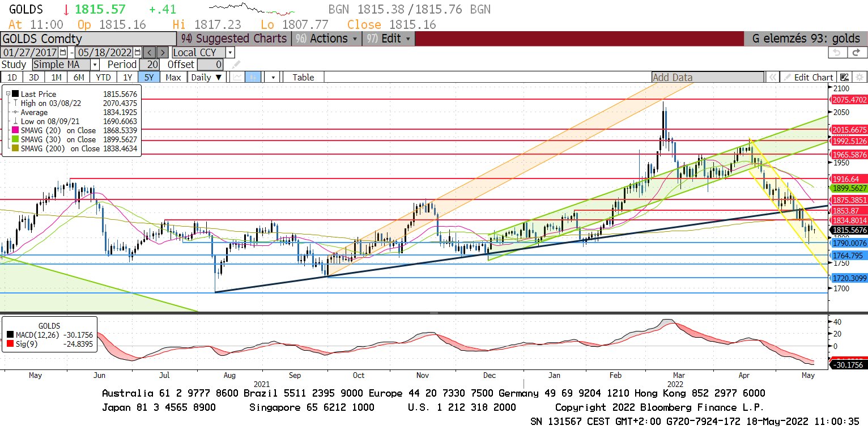Open the start date calendar picker

(x=63, y=52)
